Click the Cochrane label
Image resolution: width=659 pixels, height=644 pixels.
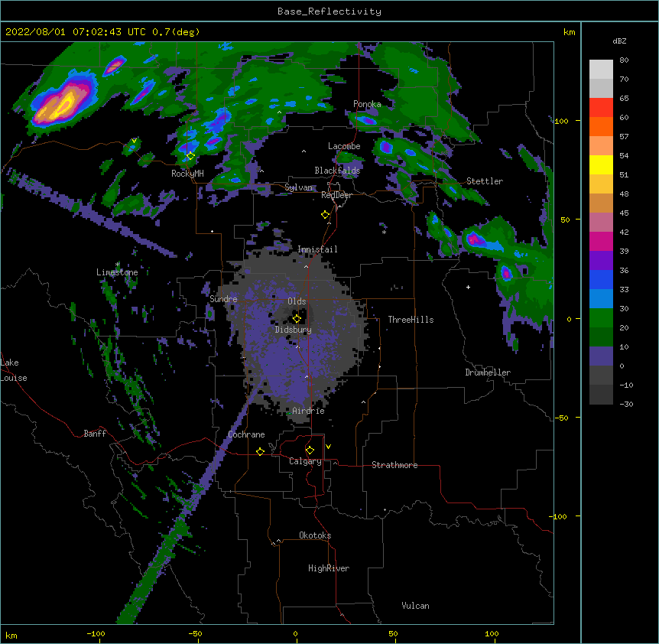[246, 434]
